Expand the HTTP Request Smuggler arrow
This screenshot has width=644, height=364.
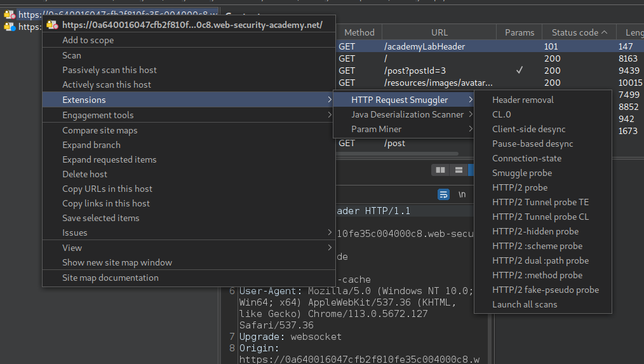point(471,100)
